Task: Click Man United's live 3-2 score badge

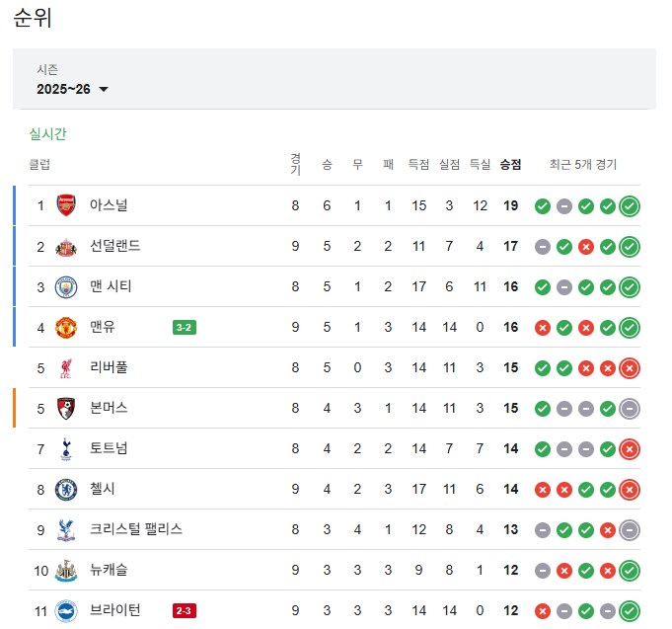Action: coord(184,327)
